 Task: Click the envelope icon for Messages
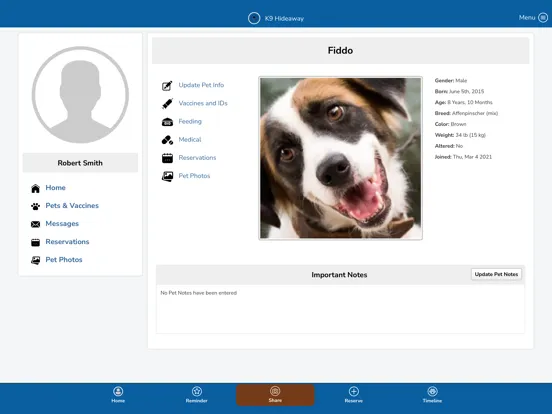(x=36, y=224)
